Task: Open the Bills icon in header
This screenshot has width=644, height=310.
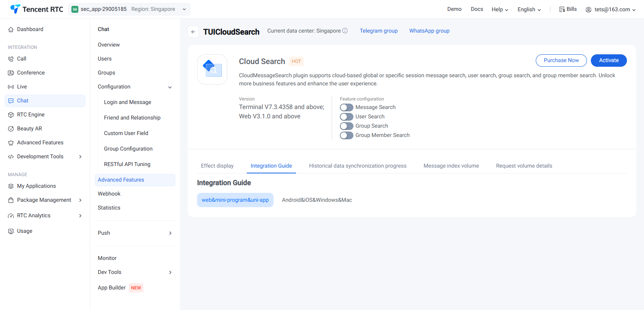Action: [562, 9]
